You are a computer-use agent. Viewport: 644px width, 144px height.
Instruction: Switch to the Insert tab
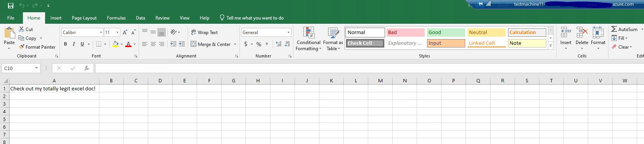(56, 18)
